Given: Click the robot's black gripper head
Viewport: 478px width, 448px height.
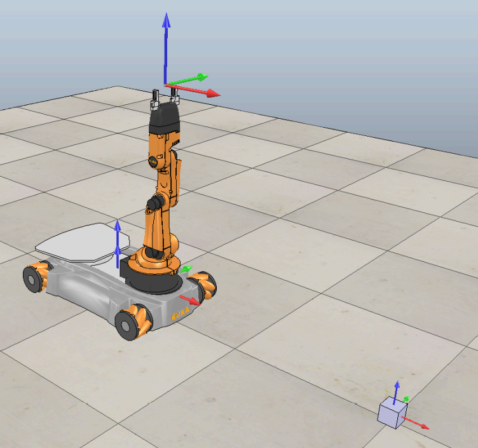Looking at the screenshot, I should (165, 118).
